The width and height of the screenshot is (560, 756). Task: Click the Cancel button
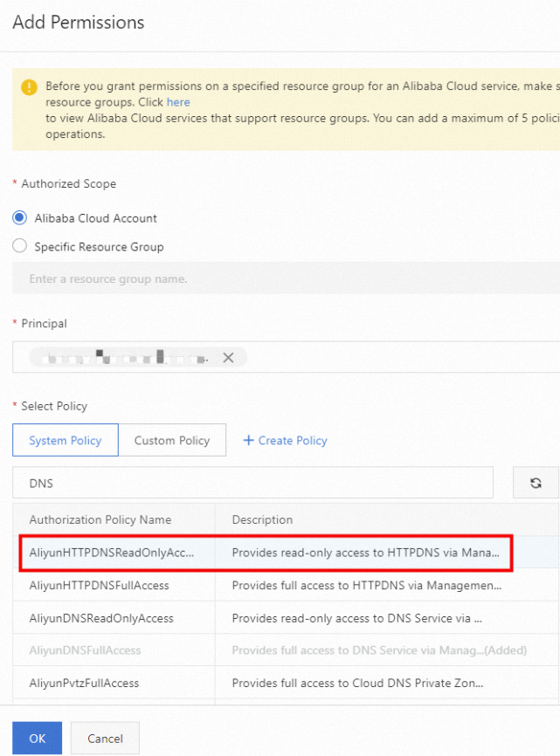pos(105,738)
